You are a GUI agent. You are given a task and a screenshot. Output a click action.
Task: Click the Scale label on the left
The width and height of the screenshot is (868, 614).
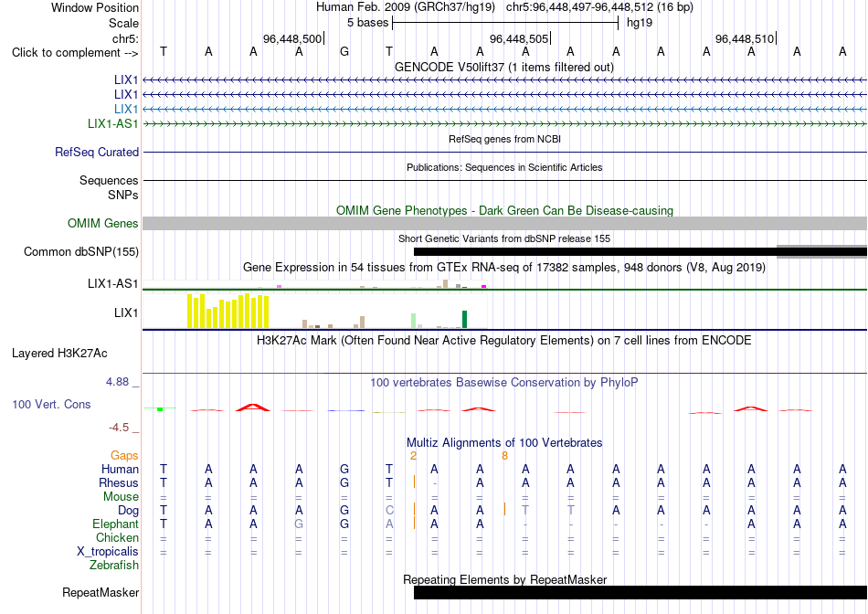[123, 23]
